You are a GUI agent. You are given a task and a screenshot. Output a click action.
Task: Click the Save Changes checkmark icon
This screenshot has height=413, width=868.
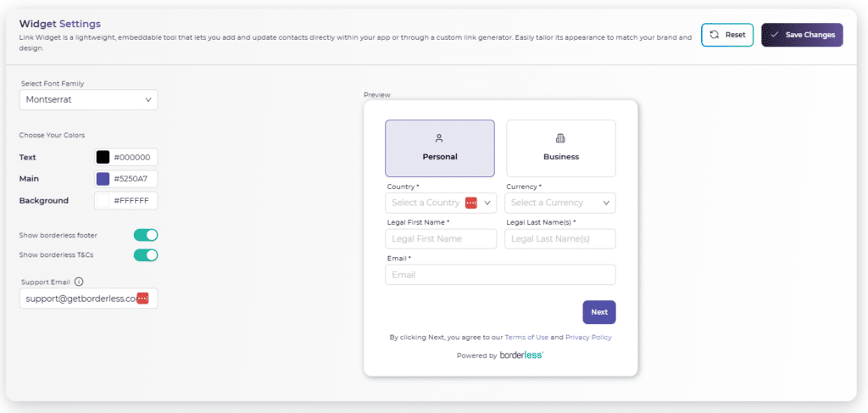(x=774, y=35)
